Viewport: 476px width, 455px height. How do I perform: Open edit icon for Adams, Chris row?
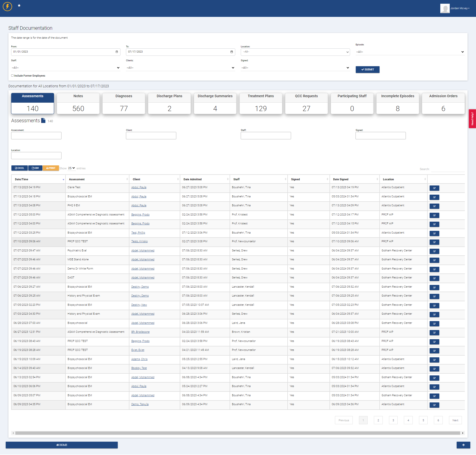[x=434, y=360]
